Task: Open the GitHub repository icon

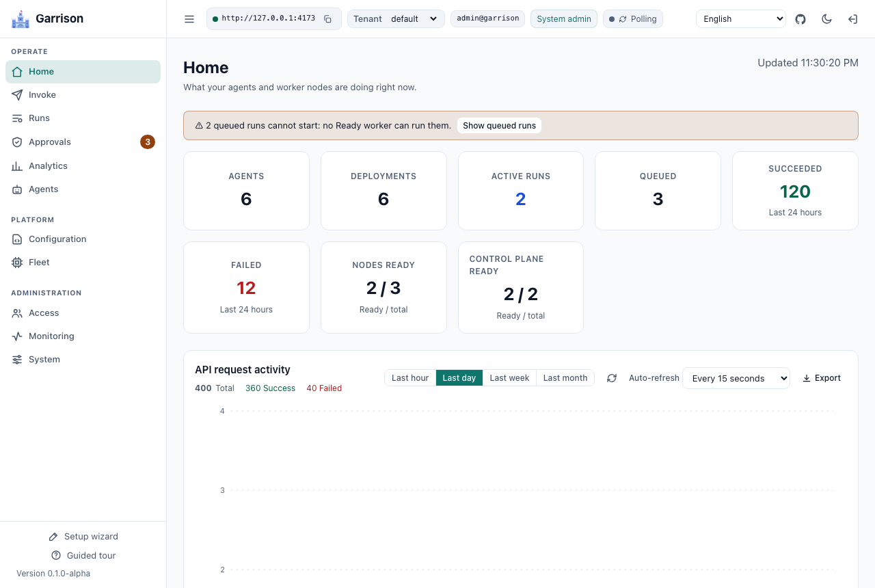Action: pyautogui.click(x=800, y=19)
